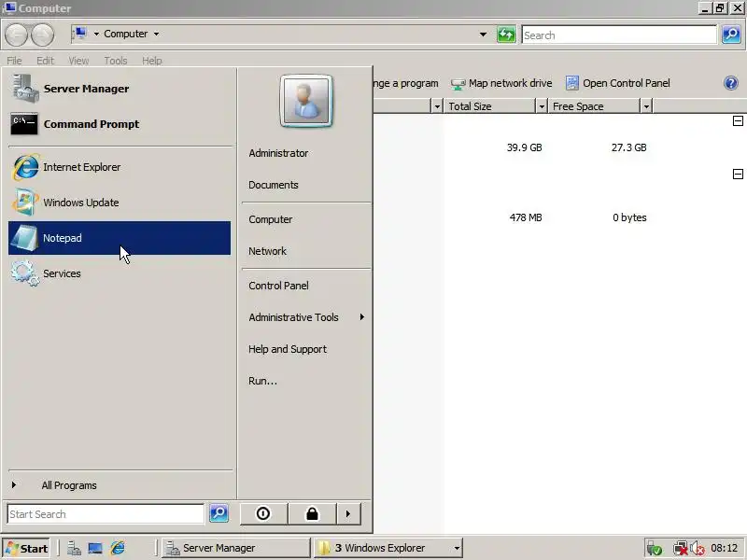Click the network tray icon
747x560 pixels.
coord(681,549)
